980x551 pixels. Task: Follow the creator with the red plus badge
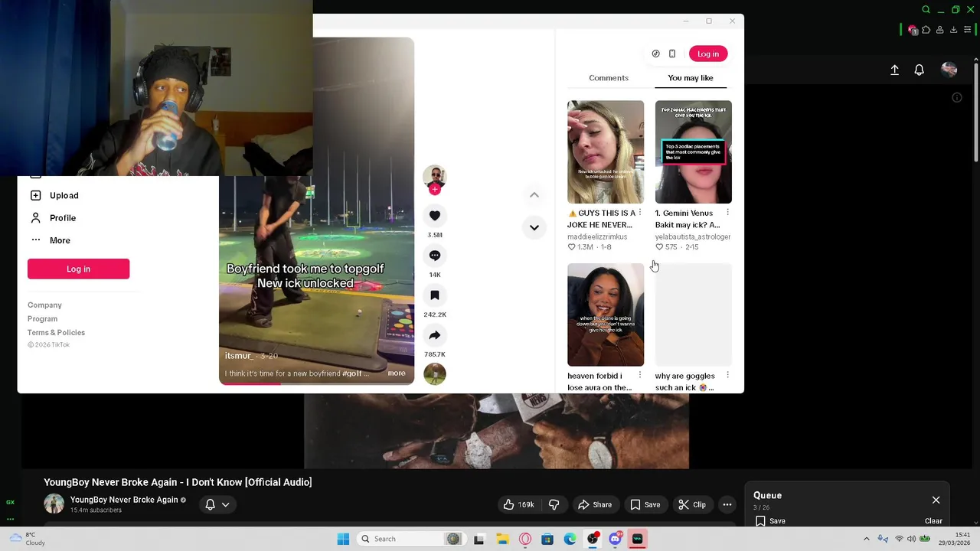[x=435, y=189]
